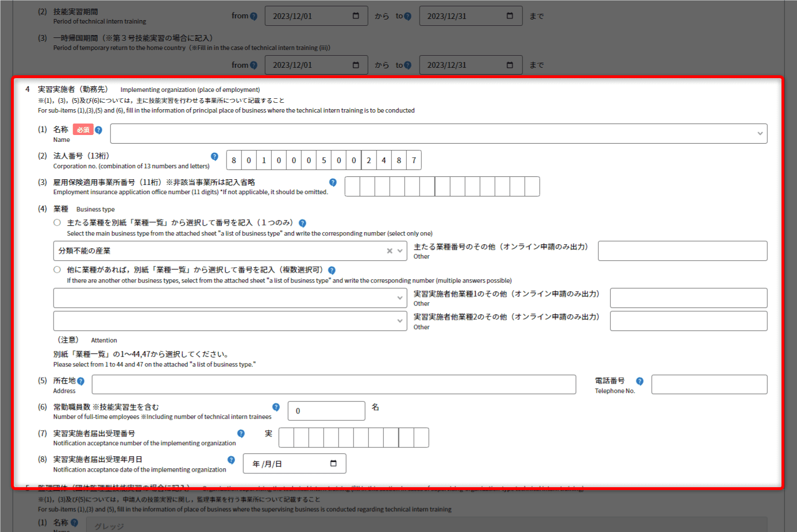Click help icon next to 電話番号 Telephone No.
Screen dimensions: 797x532
640,381
